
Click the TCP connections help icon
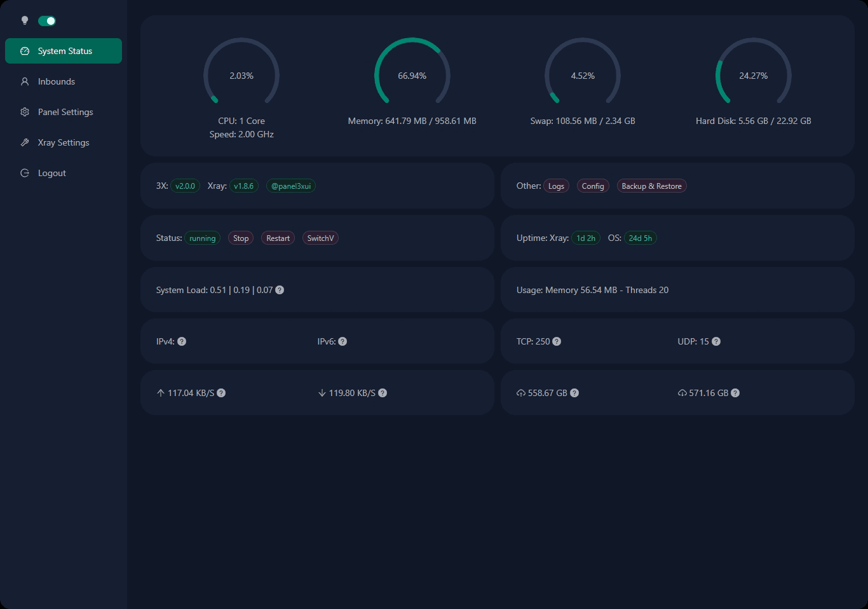pos(557,341)
